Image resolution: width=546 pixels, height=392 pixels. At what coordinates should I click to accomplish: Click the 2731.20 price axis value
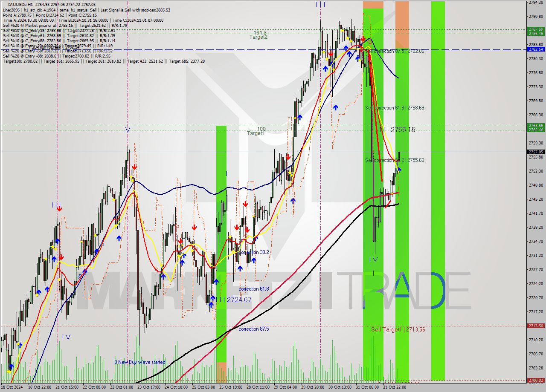click(536, 256)
